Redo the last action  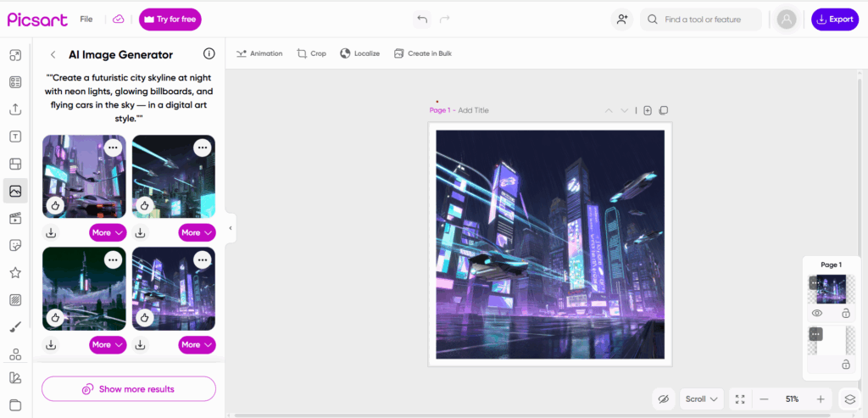(444, 20)
